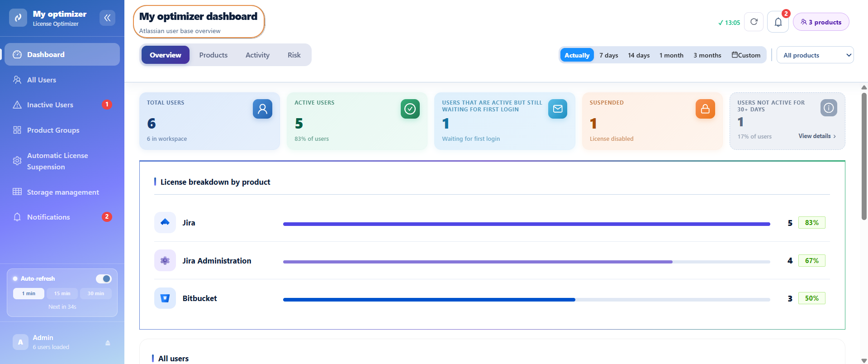The width and height of the screenshot is (868, 364).
Task: Open the Risk tab
Action: click(x=294, y=55)
